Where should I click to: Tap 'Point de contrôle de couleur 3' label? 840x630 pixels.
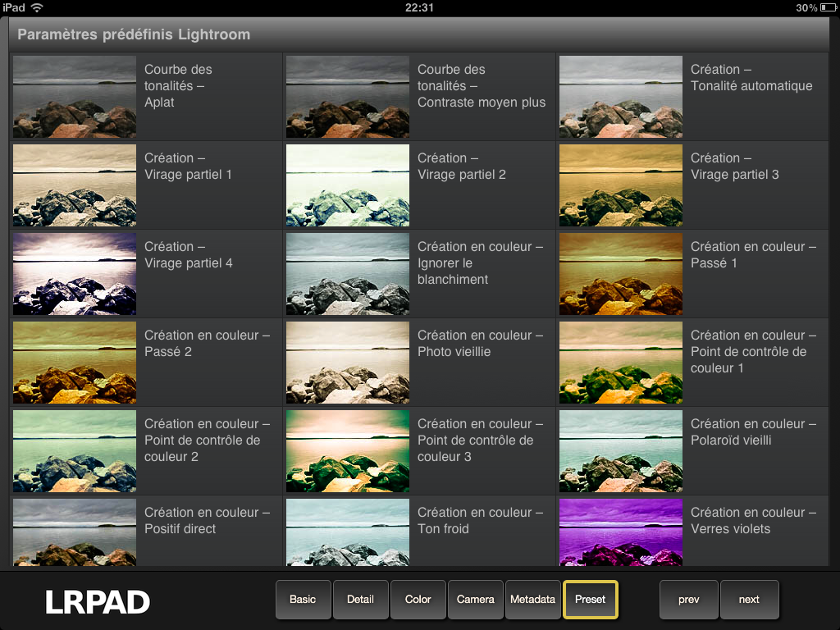pos(475,449)
